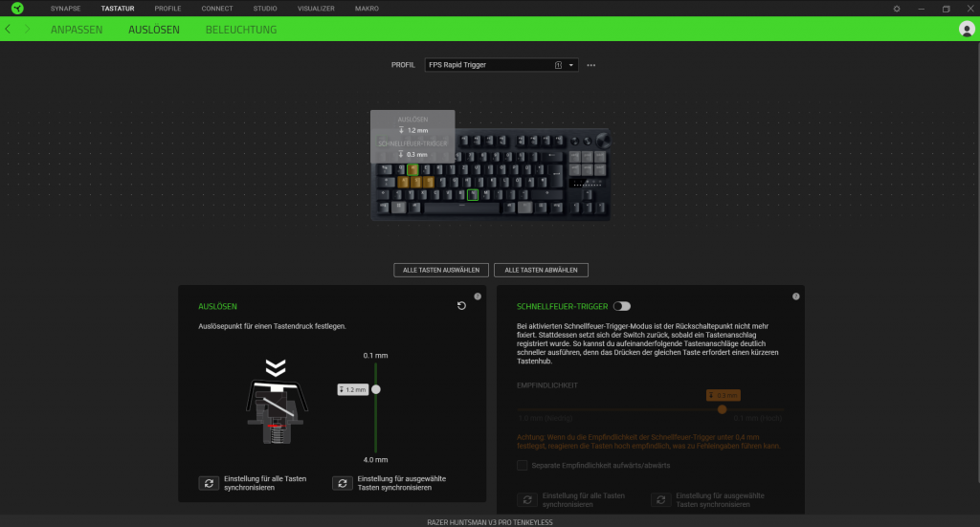This screenshot has height=527, width=980.
Task: Open profile options via three-dot menu
Action: click(590, 65)
